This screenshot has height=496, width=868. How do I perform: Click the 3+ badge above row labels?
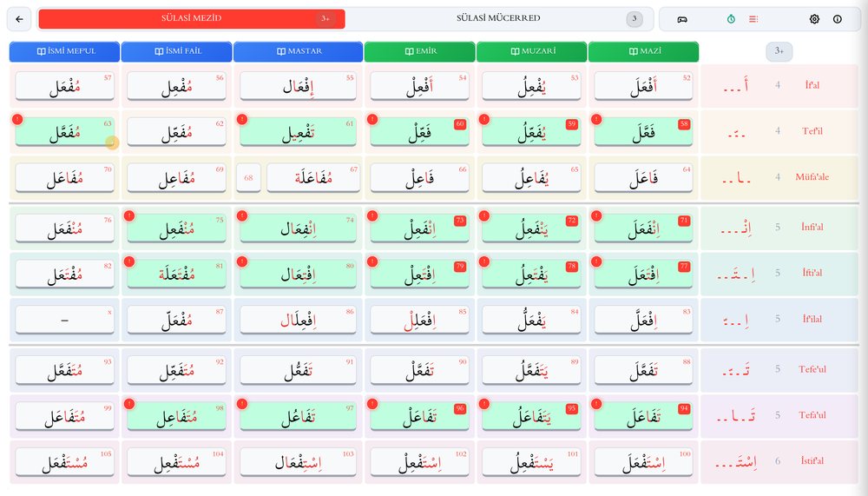tap(779, 51)
